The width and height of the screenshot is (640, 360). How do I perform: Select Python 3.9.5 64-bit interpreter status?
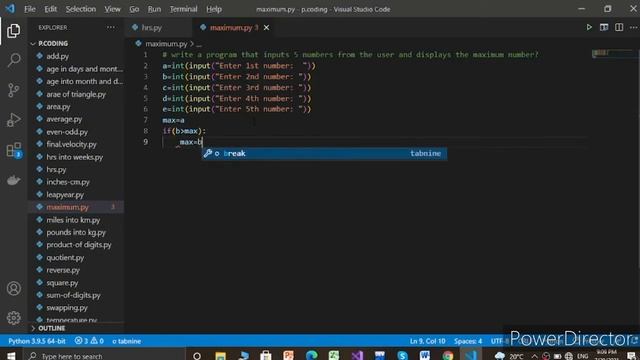[37, 341]
